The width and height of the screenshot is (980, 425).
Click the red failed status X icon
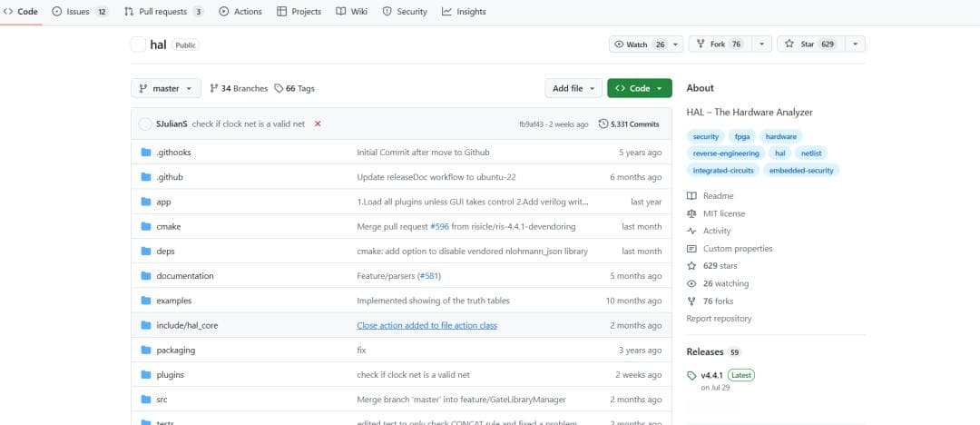click(x=318, y=124)
